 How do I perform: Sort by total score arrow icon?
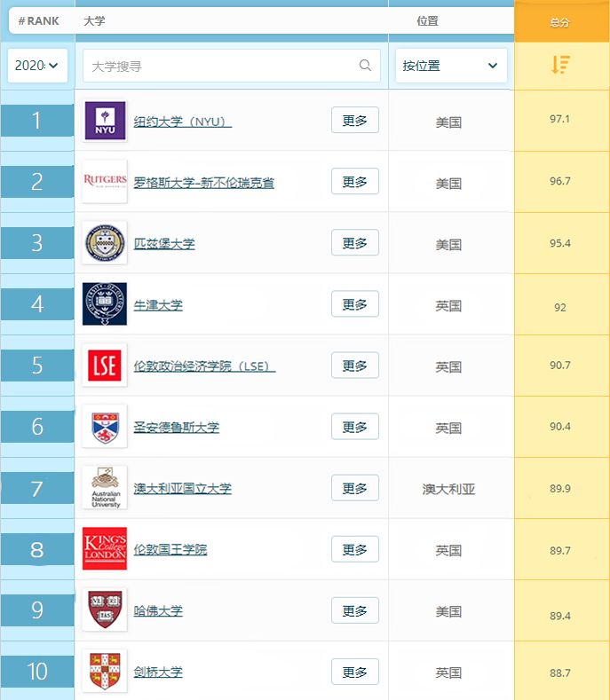pos(560,65)
